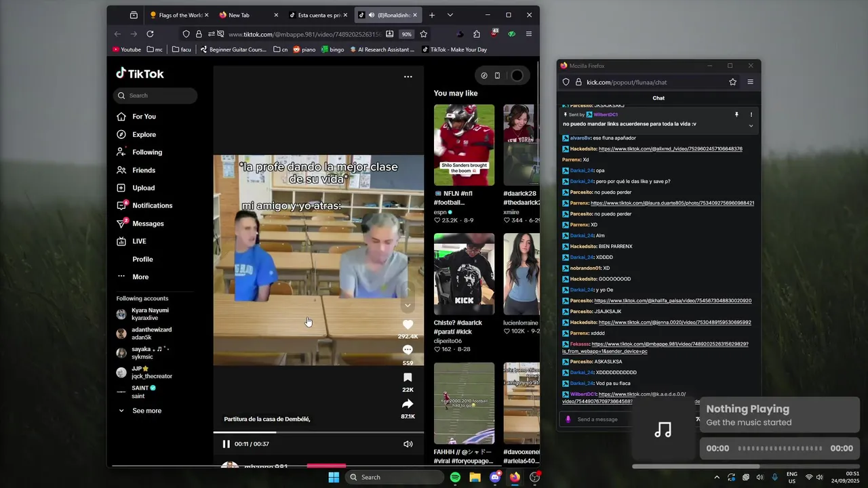Open the profile avatar in the TikTok header
868x488 pixels.
click(x=517, y=75)
